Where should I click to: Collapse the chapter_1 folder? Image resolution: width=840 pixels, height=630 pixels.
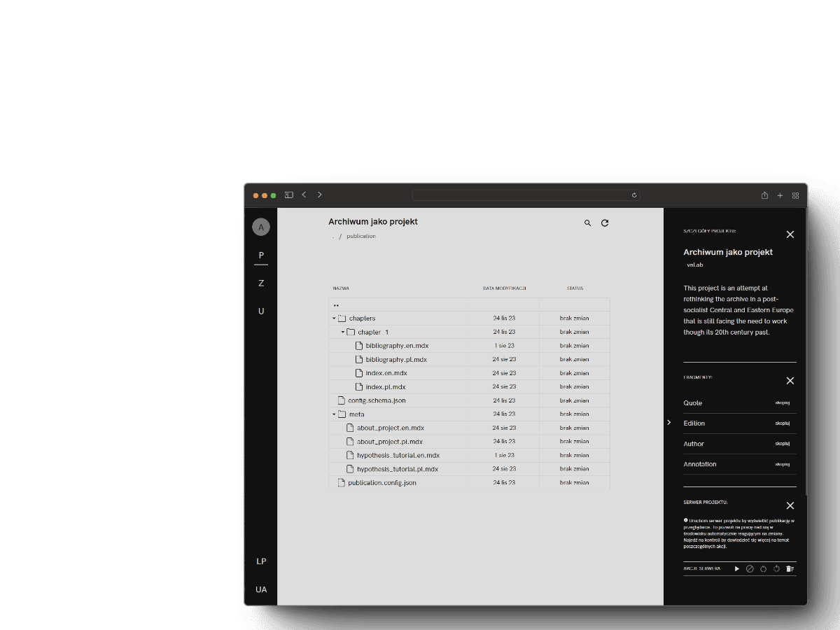pos(341,332)
